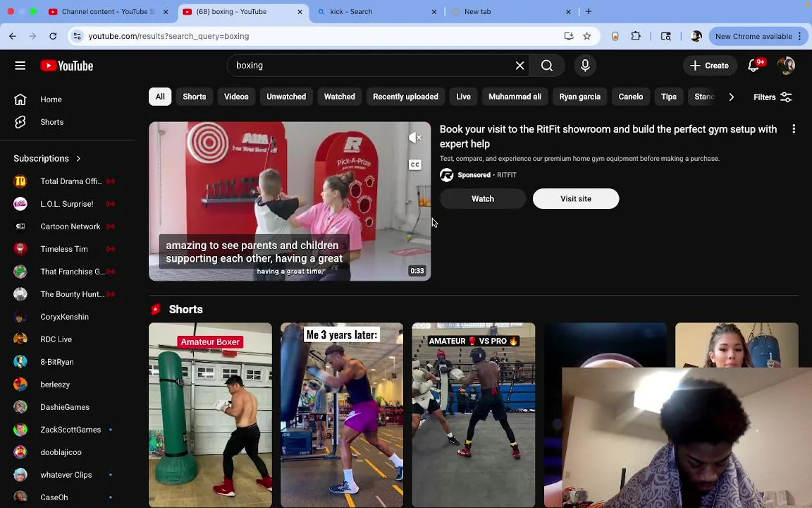Open the Me 3 years later short
Viewport: 812px width, 508px height.
click(342, 415)
